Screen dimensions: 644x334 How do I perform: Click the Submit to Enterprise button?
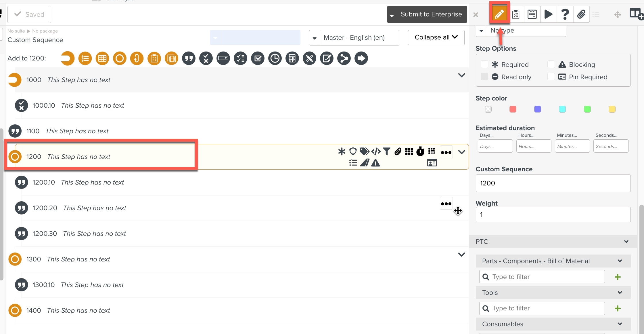click(x=431, y=14)
